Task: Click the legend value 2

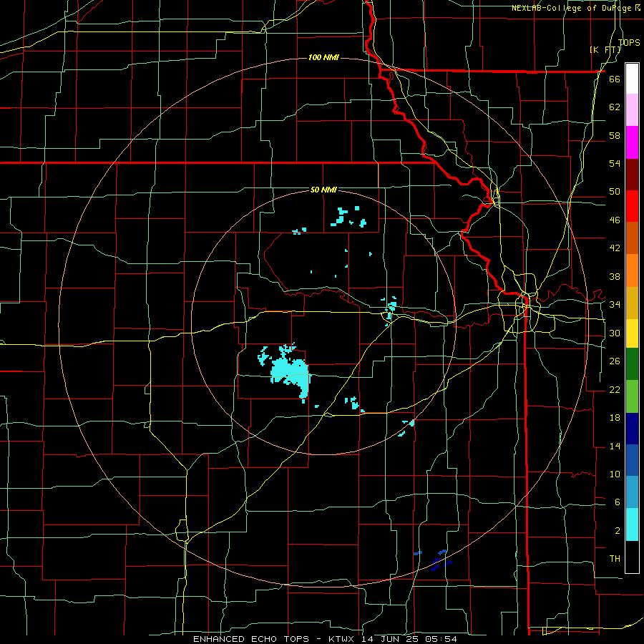Action: (x=618, y=530)
